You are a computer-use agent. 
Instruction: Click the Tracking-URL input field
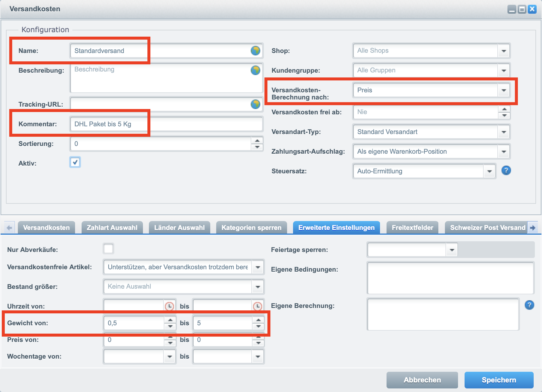coord(166,104)
